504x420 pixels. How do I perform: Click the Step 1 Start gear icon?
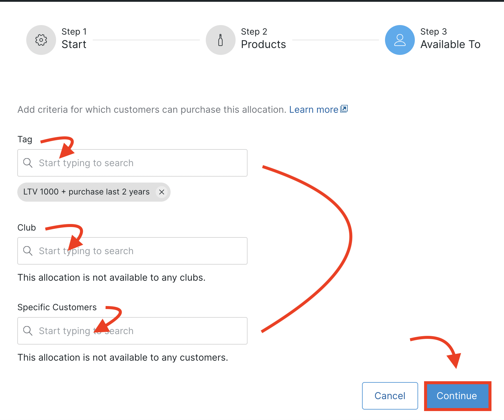[x=41, y=40]
